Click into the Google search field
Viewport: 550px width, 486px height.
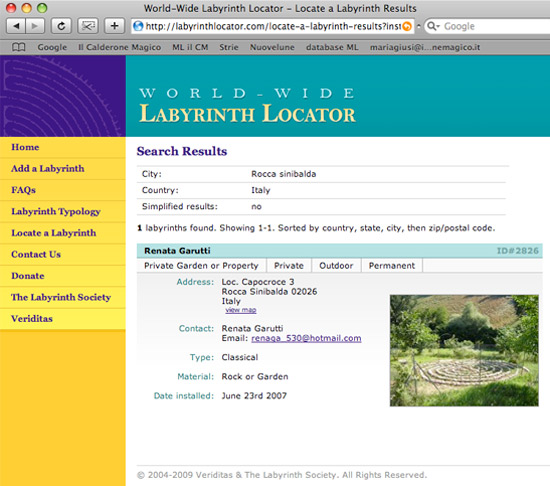coord(495,26)
